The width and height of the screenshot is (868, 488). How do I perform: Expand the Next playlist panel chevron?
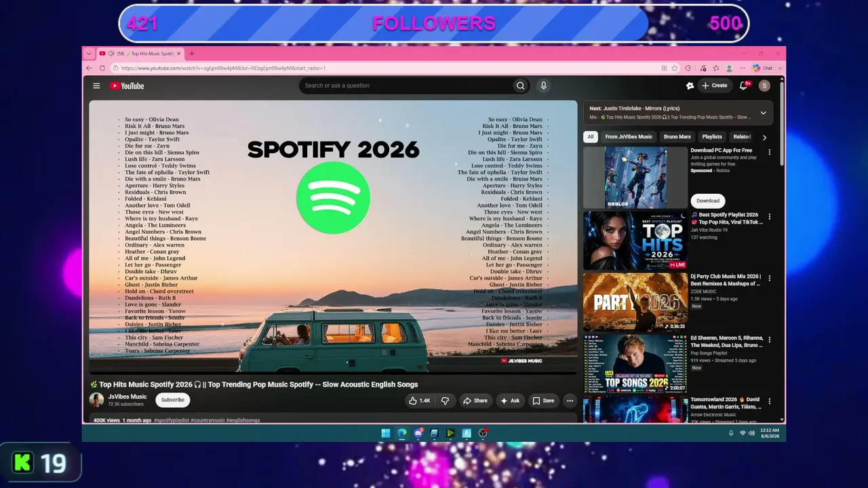[763, 113]
